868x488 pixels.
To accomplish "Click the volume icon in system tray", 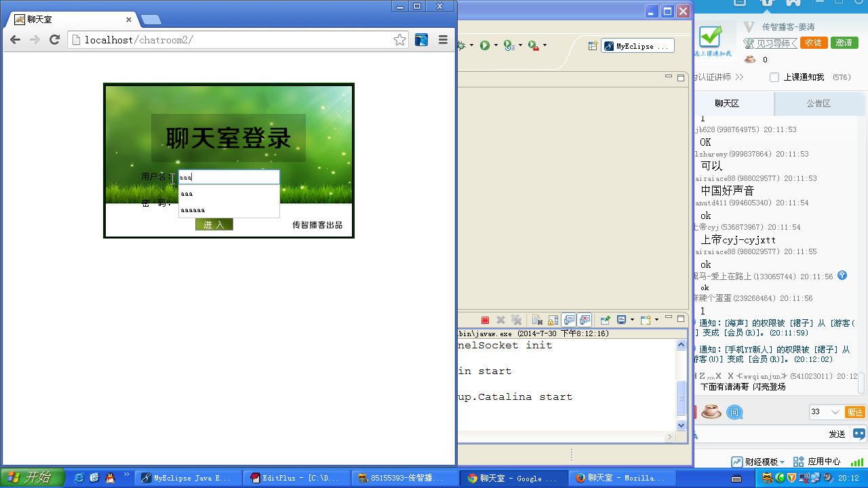I will click(827, 477).
